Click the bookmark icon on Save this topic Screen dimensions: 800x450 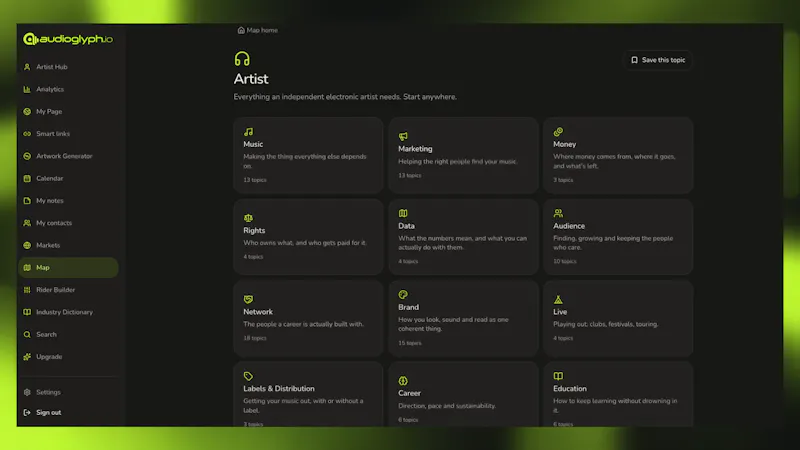(x=634, y=60)
